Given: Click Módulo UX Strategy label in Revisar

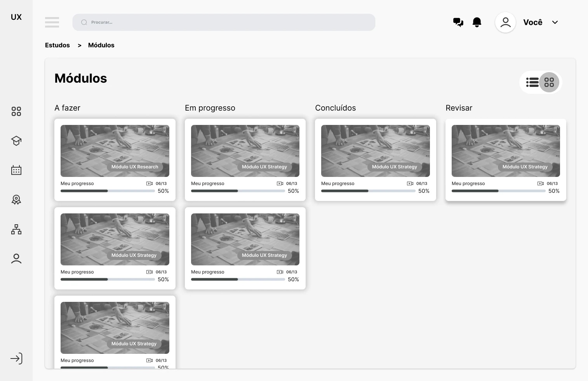Looking at the screenshot, I should 525,167.
